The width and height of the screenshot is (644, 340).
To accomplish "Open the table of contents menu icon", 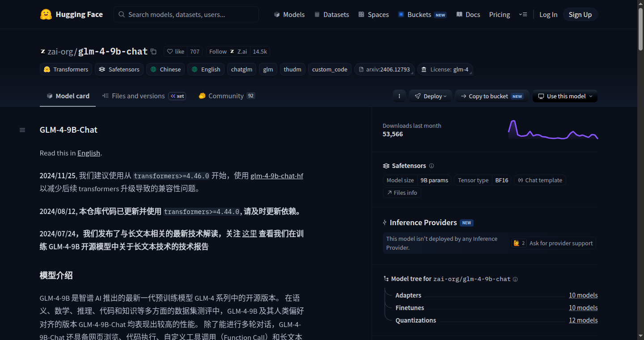I will tap(22, 130).
